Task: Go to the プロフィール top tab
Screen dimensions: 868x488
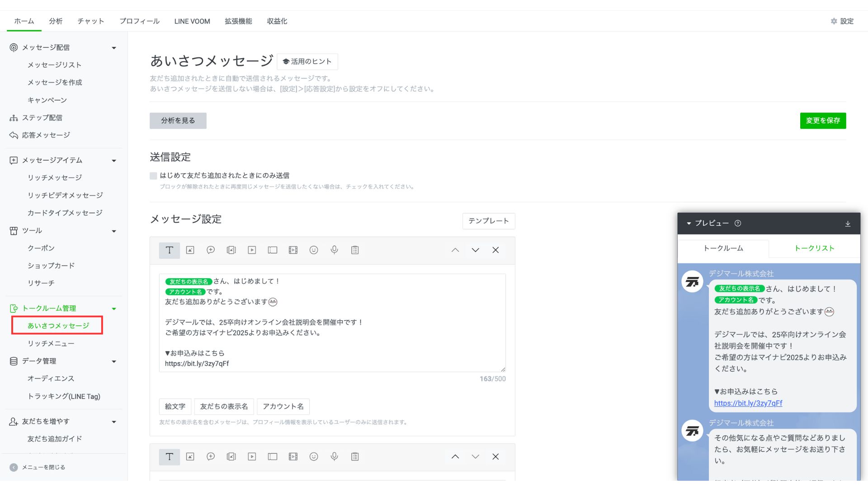Action: click(139, 21)
